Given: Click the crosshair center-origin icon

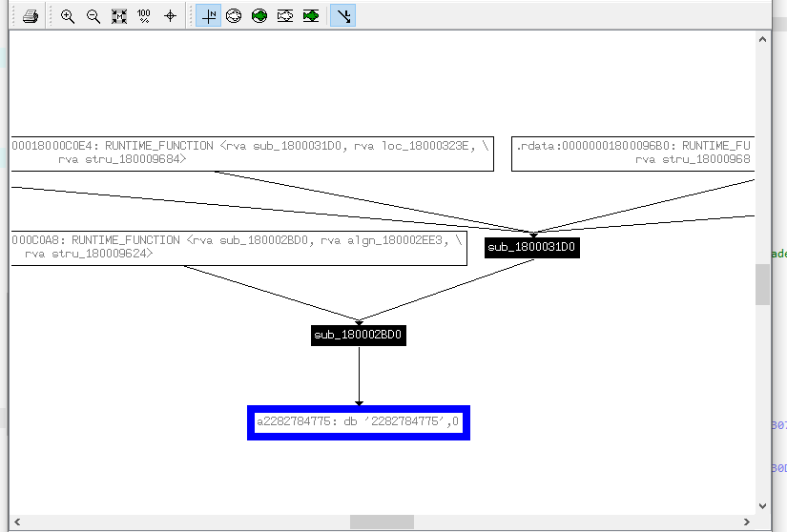Looking at the screenshot, I should (x=170, y=16).
